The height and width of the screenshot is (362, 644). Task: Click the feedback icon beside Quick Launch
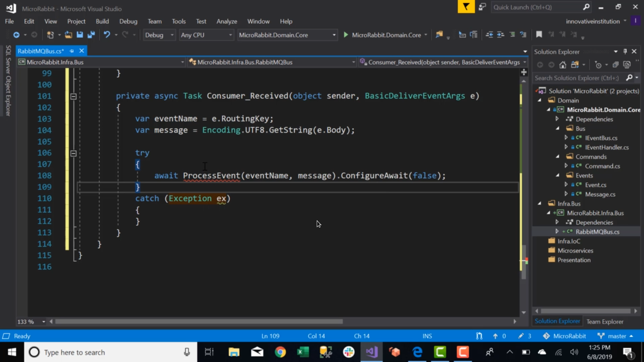pyautogui.click(x=482, y=7)
